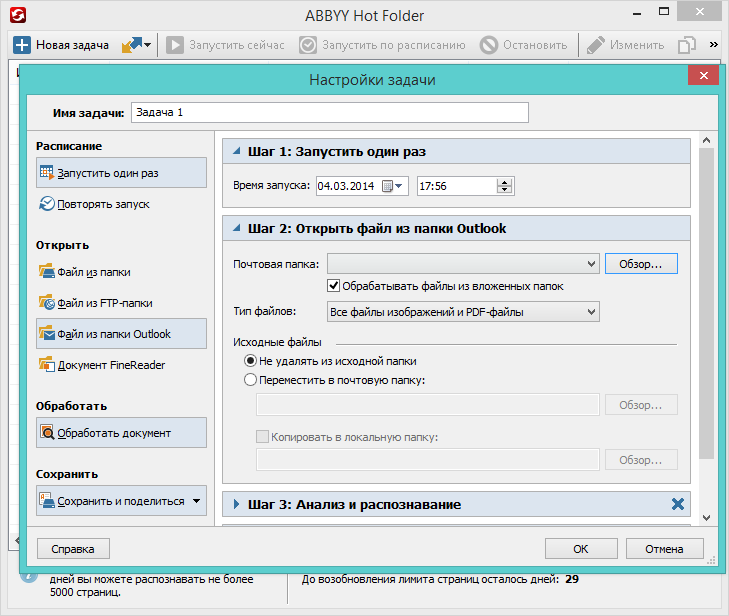Maximize the ABBYY Hot Folder window

[664, 12]
